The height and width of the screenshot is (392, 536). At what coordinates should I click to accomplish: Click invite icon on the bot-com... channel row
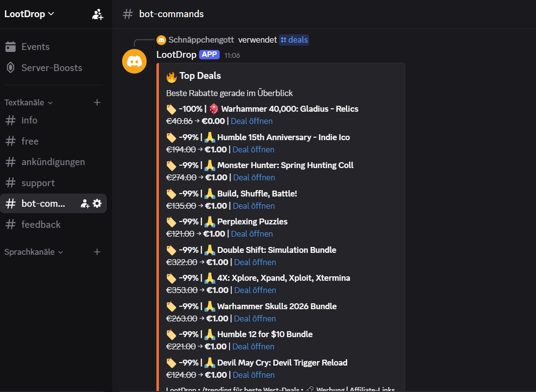(85, 204)
